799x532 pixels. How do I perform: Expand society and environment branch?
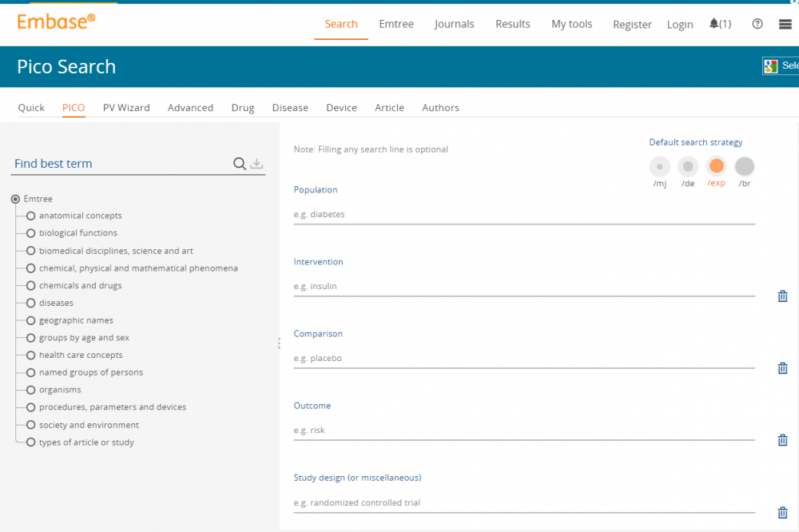[x=30, y=425]
